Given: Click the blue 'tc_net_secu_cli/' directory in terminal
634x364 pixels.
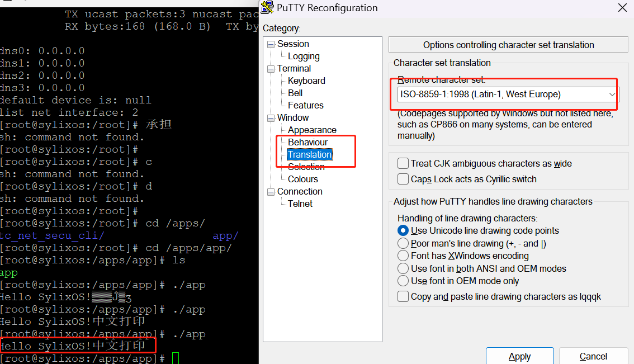Looking at the screenshot, I should click(x=52, y=236).
